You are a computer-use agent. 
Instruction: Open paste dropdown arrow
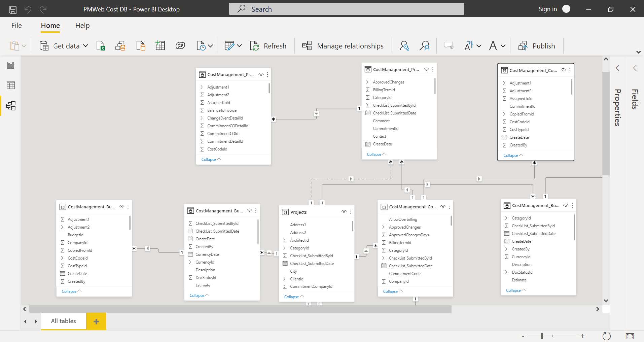[24, 46]
